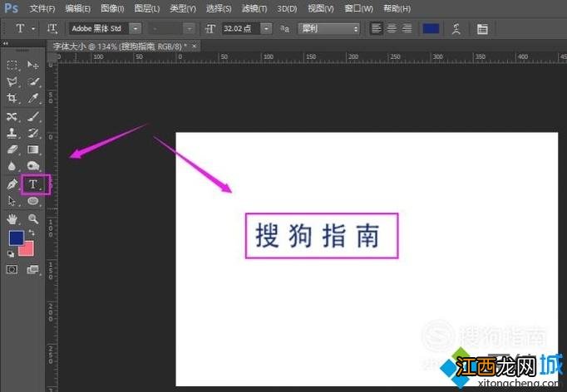
Task: Collapse the tools panel with double arrows
Action: 6,43
